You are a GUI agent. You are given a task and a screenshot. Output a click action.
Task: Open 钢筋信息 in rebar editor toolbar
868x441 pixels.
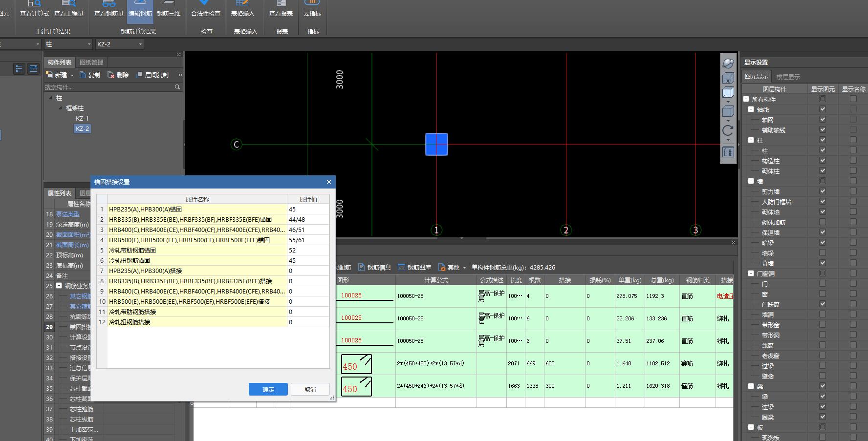pos(374,267)
